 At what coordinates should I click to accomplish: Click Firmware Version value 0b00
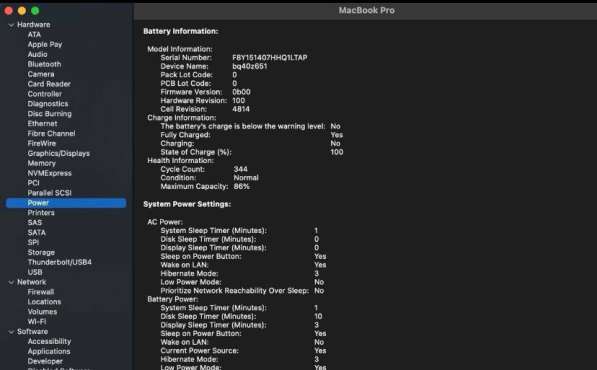pyautogui.click(x=241, y=92)
